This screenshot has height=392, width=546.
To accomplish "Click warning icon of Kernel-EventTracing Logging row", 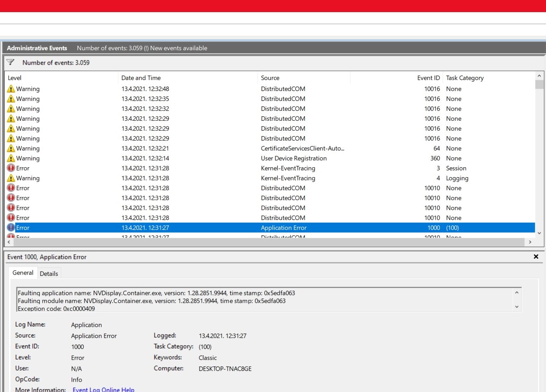I will coord(11,178).
